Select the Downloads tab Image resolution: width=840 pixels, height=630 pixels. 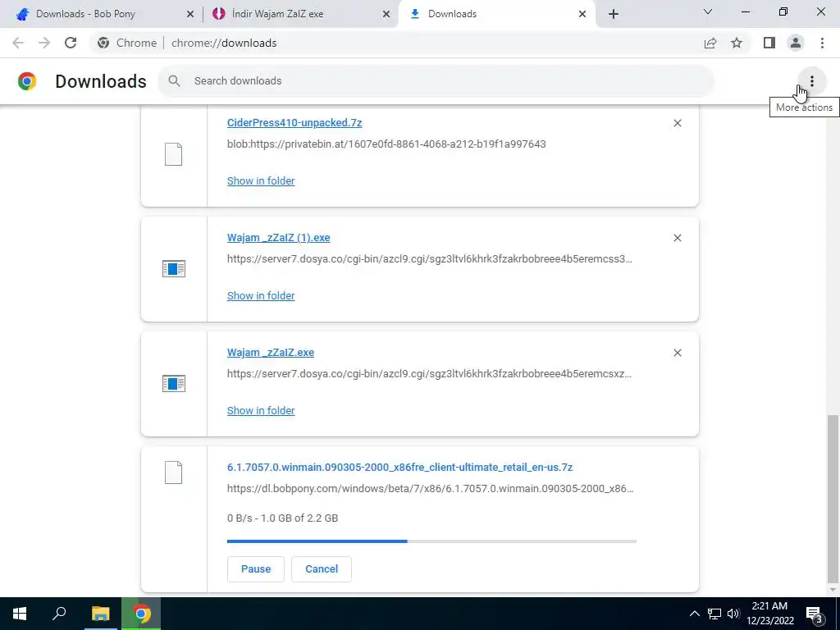coord(497,14)
